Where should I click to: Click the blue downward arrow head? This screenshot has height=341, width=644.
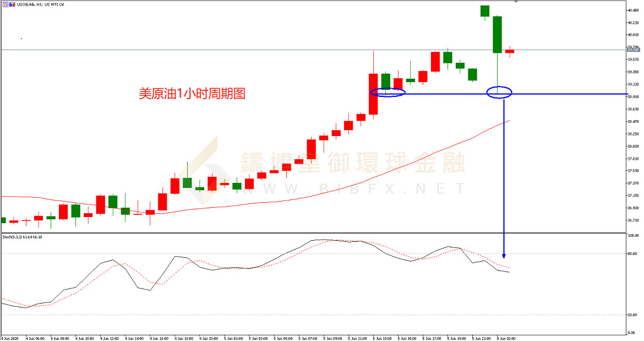(x=504, y=255)
